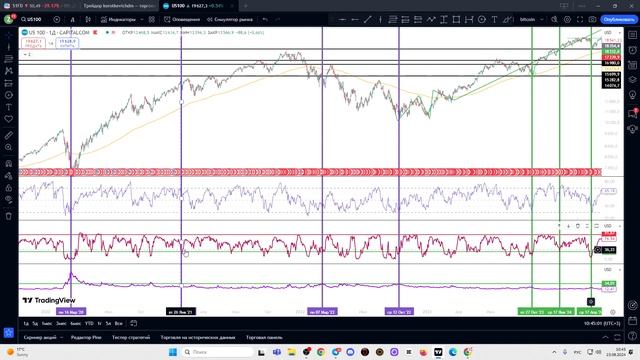Open the Индикаторы indicators menu
This screenshot has width=640, height=360.
(x=118, y=19)
